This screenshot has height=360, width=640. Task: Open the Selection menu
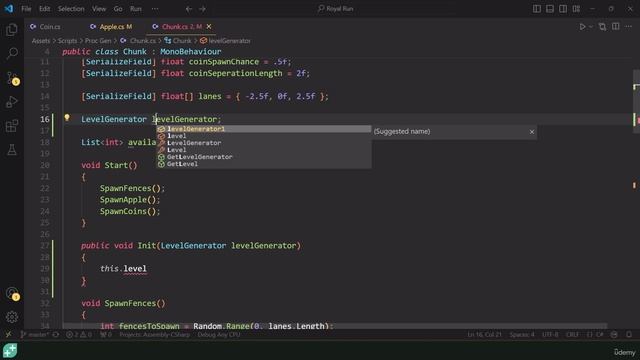pos(71,9)
